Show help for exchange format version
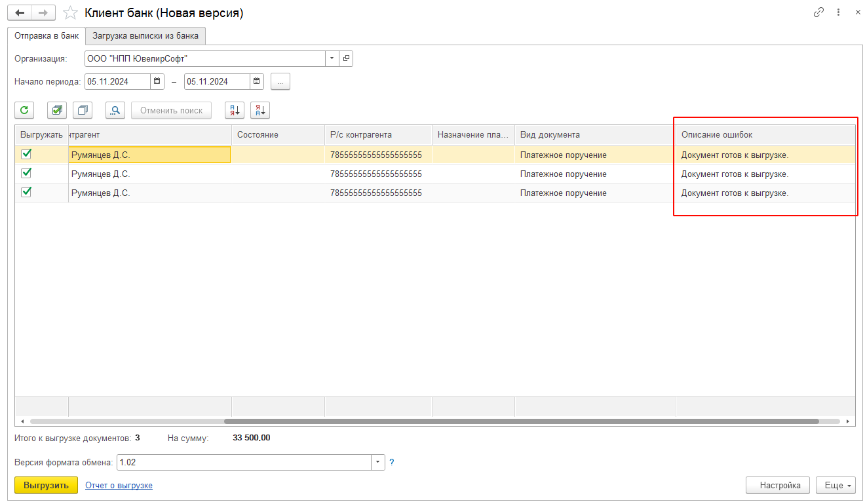This screenshot has width=865, height=504. coord(392,463)
